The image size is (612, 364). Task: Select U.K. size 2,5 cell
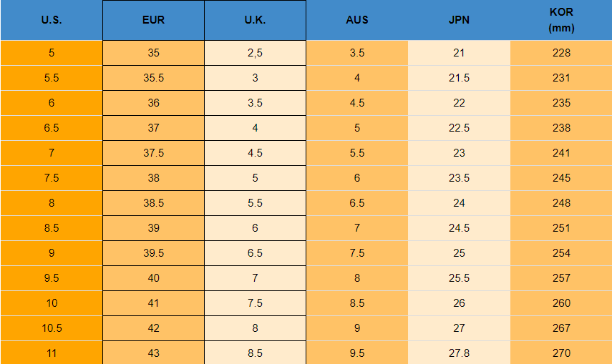[255, 53]
